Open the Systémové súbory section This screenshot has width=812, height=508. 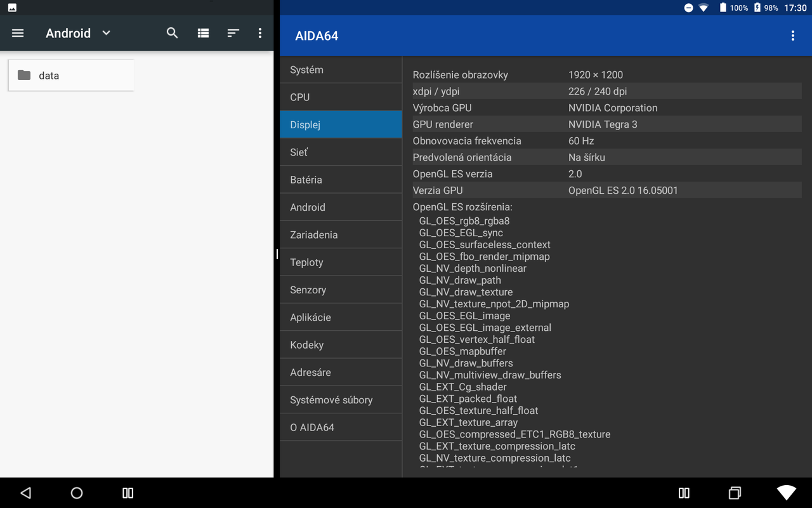click(x=341, y=399)
